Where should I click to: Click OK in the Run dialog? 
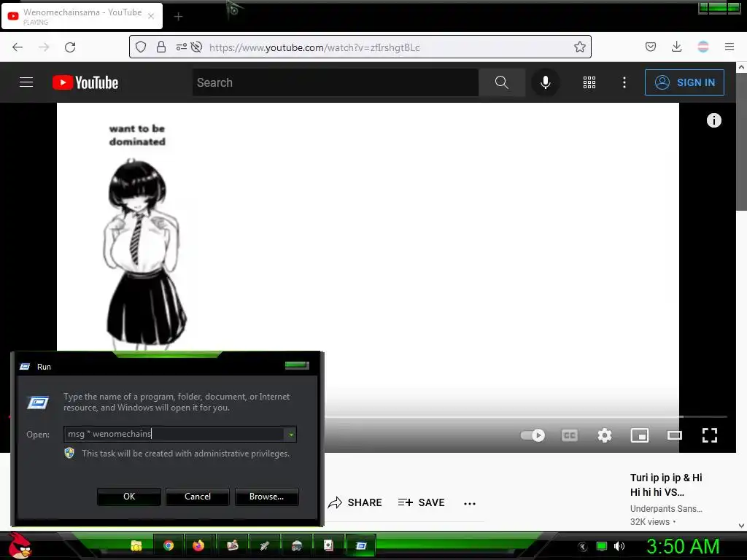[129, 496]
